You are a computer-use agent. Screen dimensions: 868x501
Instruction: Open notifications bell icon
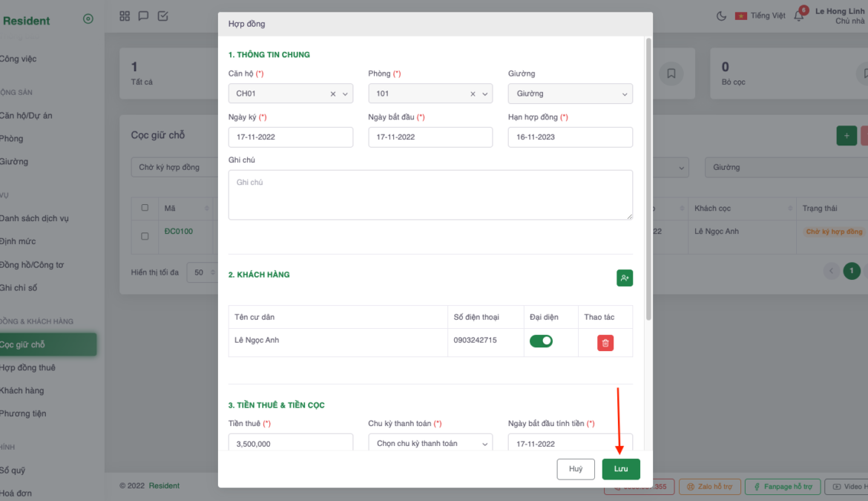(x=799, y=16)
